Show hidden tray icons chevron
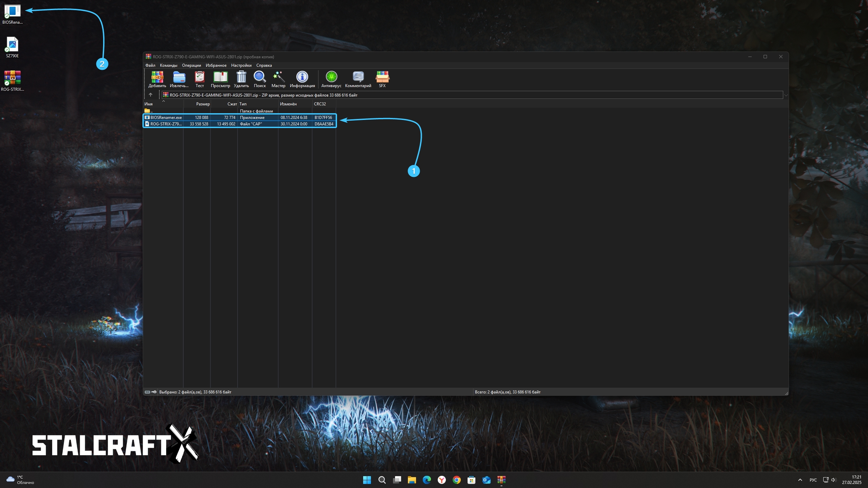868x488 pixels. [800, 480]
